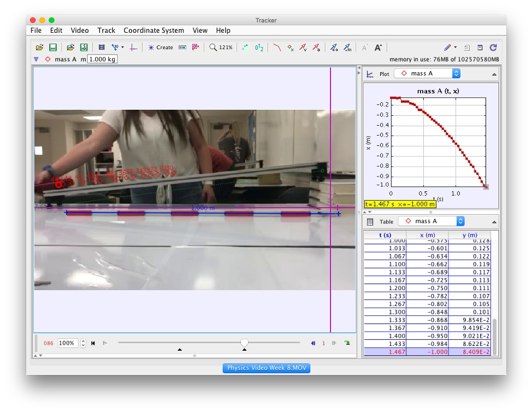Click the reset to start playback button
Viewport: 532px width, 412px height.
click(x=93, y=343)
